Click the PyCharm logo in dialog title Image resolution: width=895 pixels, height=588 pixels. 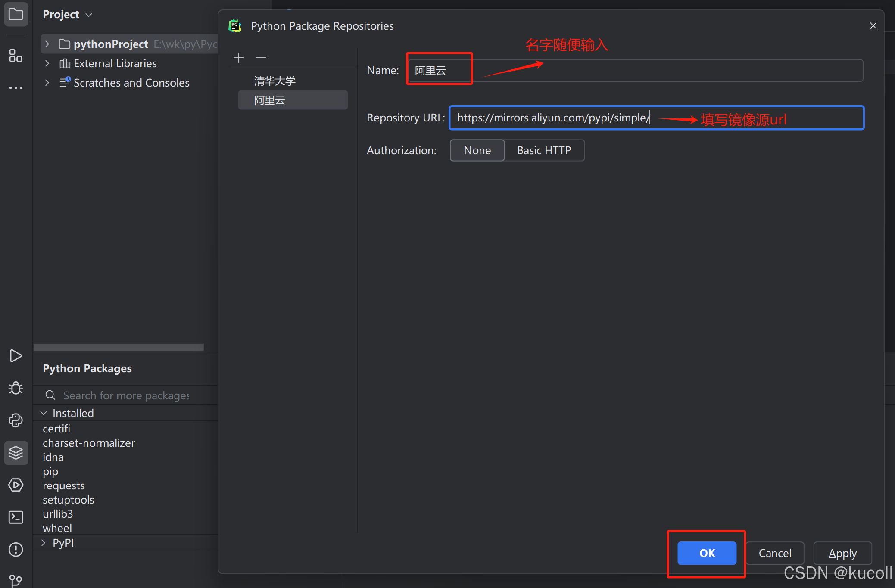coord(235,26)
